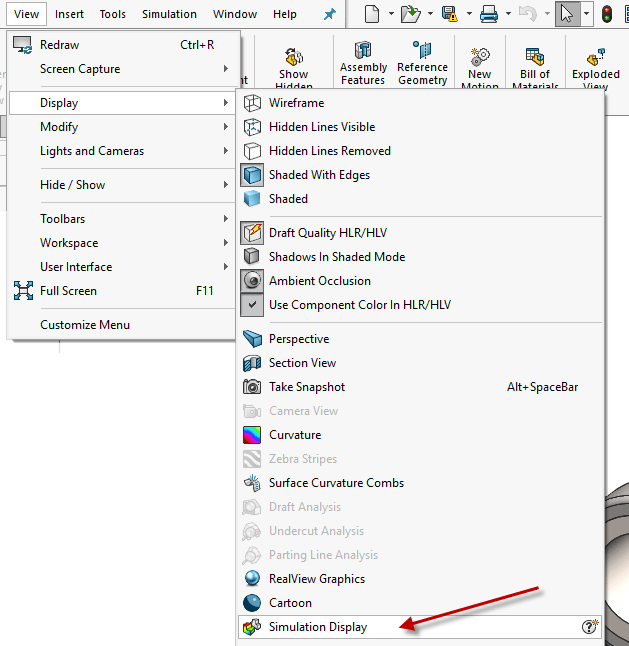Take Snapshot using camera icon
This screenshot has width=629, height=646.
(252, 387)
